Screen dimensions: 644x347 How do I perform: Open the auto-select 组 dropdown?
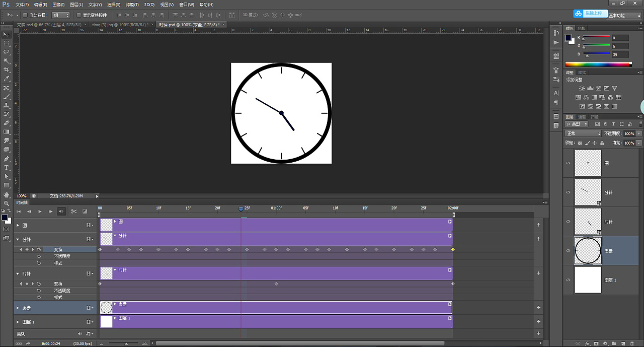[x=61, y=15]
